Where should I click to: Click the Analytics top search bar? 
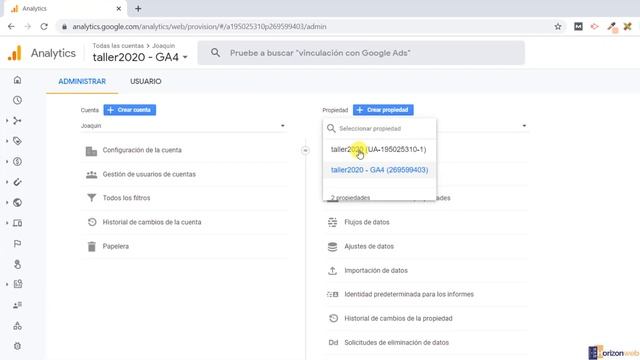click(x=361, y=53)
